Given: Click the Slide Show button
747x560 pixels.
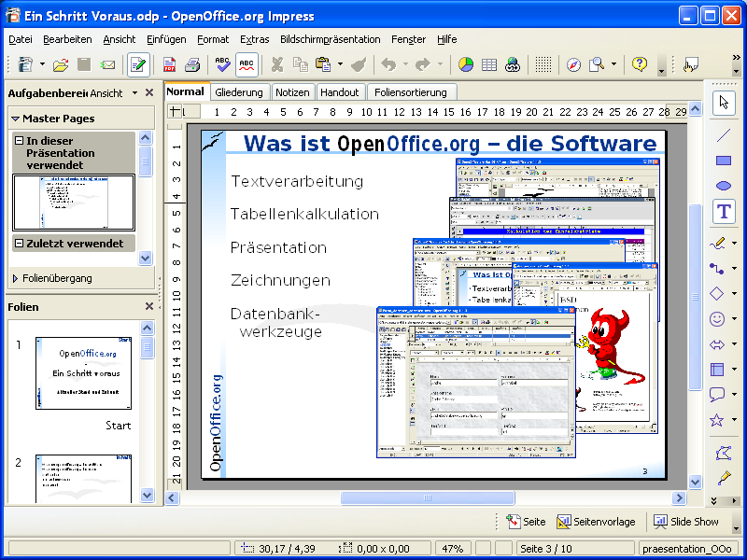Looking at the screenshot, I should tap(686, 522).
